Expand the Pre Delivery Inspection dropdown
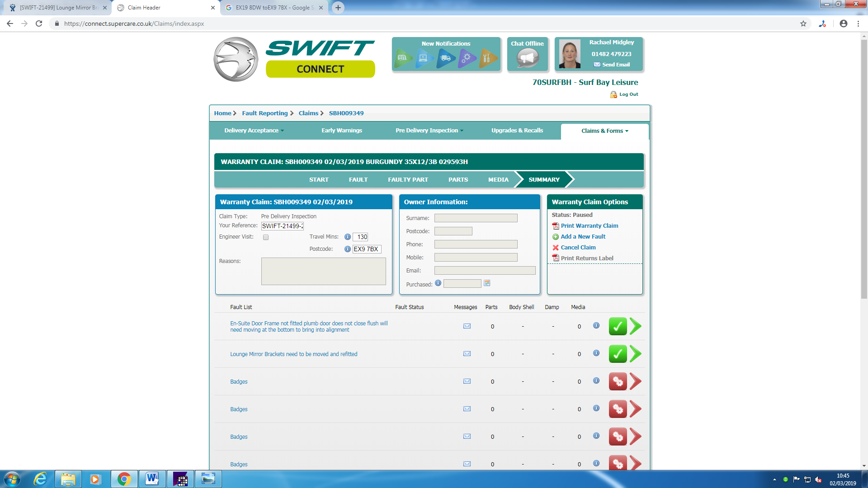The height and width of the screenshot is (488, 868). coord(429,131)
